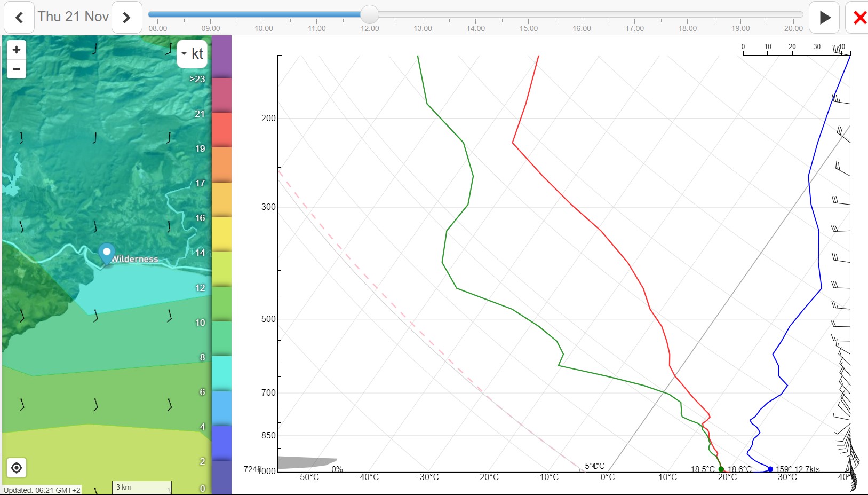Click the -50°C temperature axis label

[308, 477]
